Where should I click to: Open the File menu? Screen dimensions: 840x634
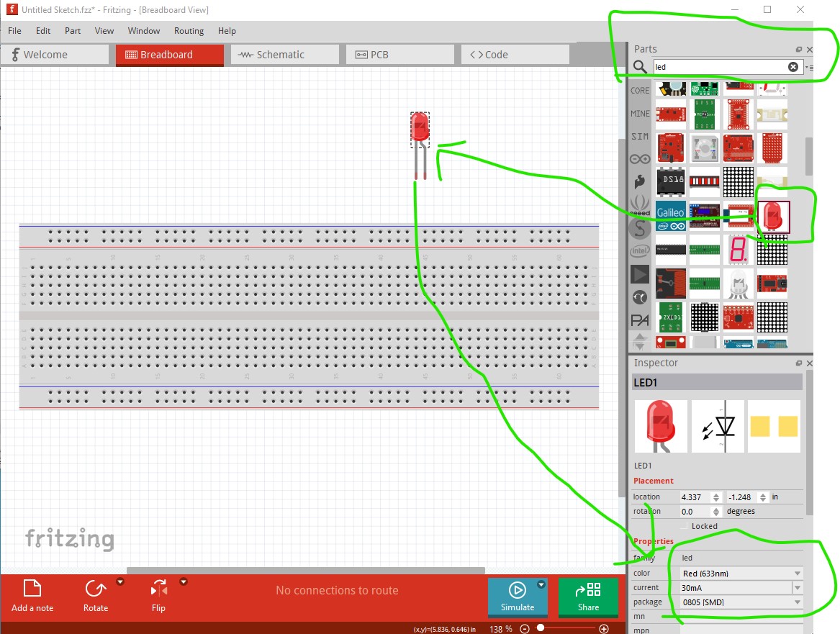(x=14, y=30)
